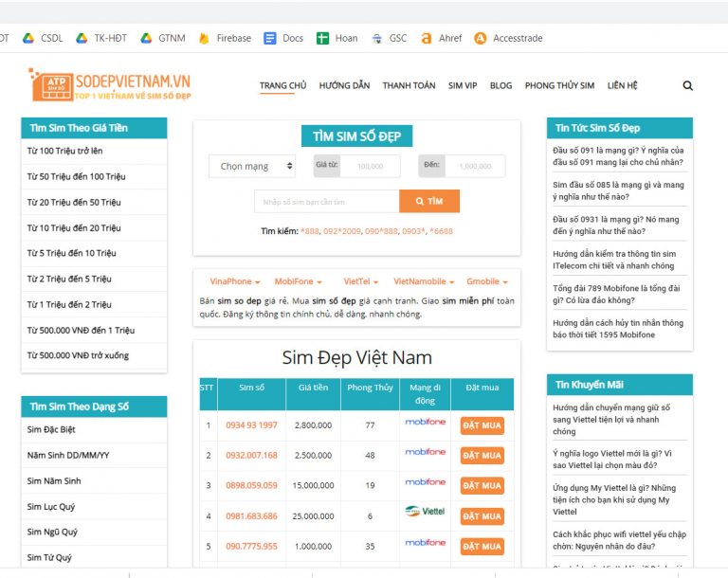Expand the VietTel dropdown
728x578 pixels.
point(361,281)
